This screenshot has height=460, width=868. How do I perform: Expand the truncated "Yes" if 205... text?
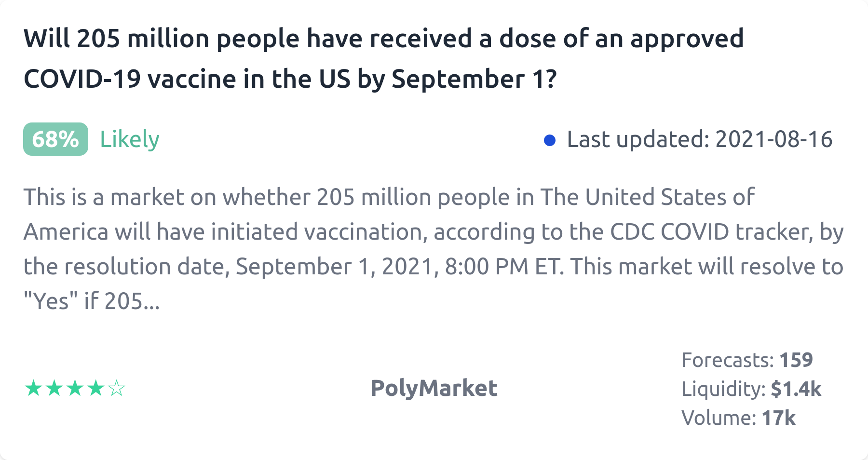click(92, 301)
